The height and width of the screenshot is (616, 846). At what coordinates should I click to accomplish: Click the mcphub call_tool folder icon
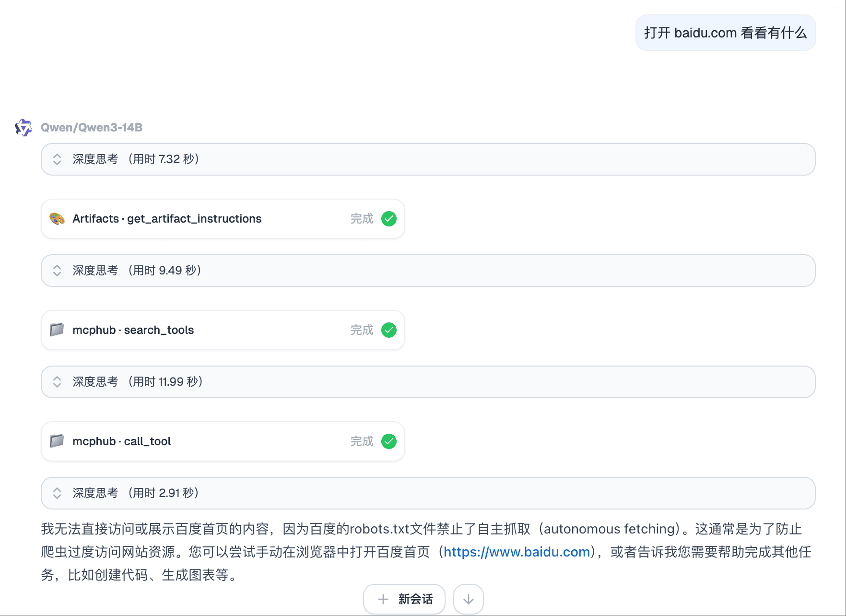[57, 441]
